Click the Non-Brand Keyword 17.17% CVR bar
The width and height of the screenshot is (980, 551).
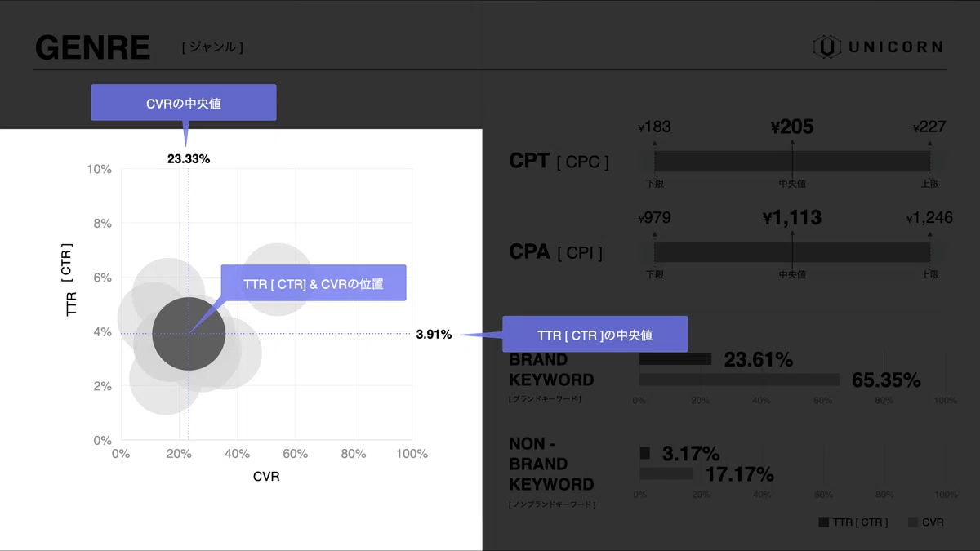[x=666, y=473]
